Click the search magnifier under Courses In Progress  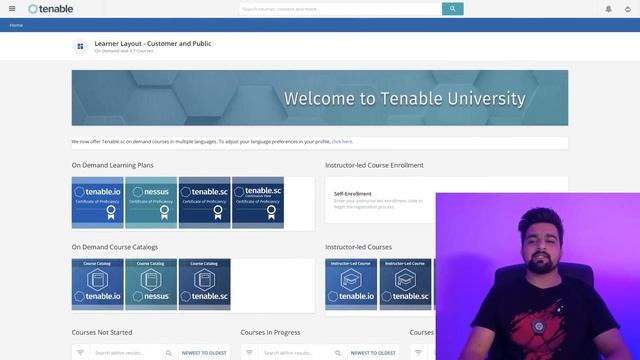(x=338, y=353)
